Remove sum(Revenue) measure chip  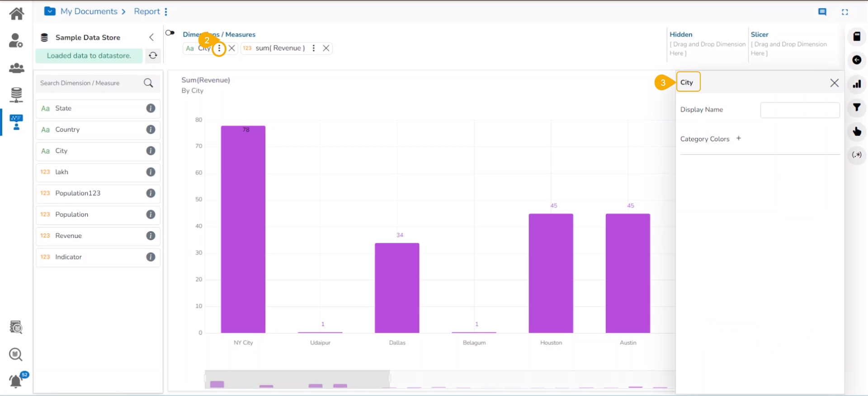point(326,48)
